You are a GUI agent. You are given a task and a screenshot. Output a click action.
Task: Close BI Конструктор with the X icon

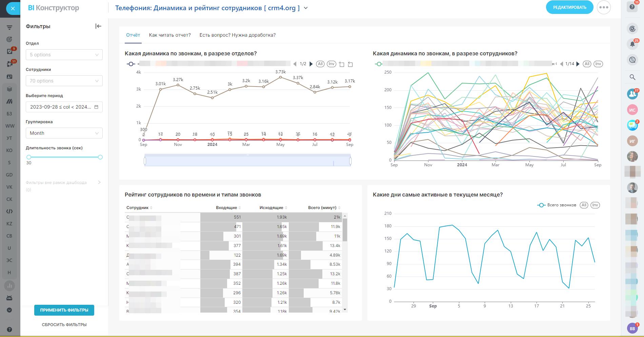pos(13,8)
